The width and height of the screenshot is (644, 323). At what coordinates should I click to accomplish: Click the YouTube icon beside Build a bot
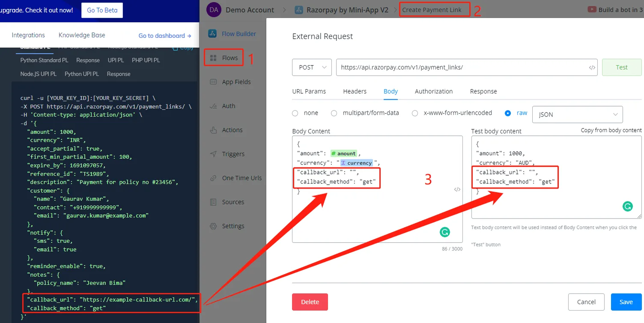point(592,9)
